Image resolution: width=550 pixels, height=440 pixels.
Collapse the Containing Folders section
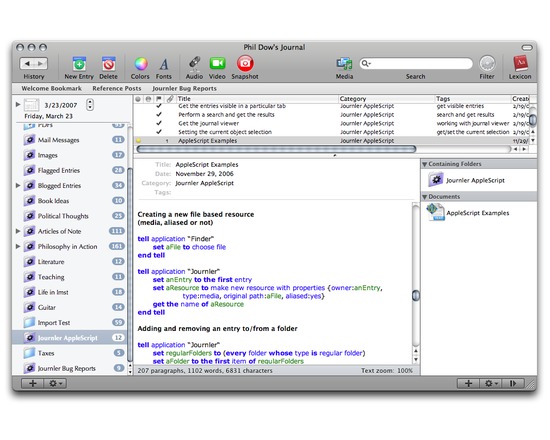coord(424,164)
